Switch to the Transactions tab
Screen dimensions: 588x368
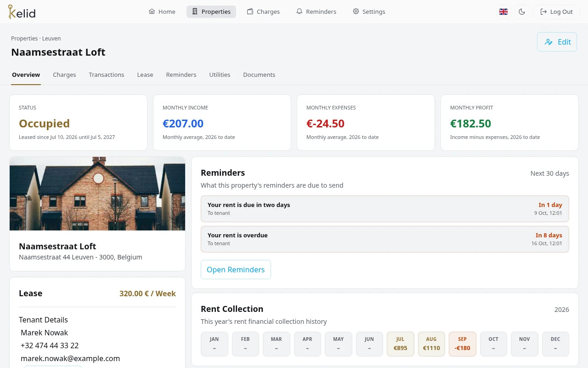[107, 75]
